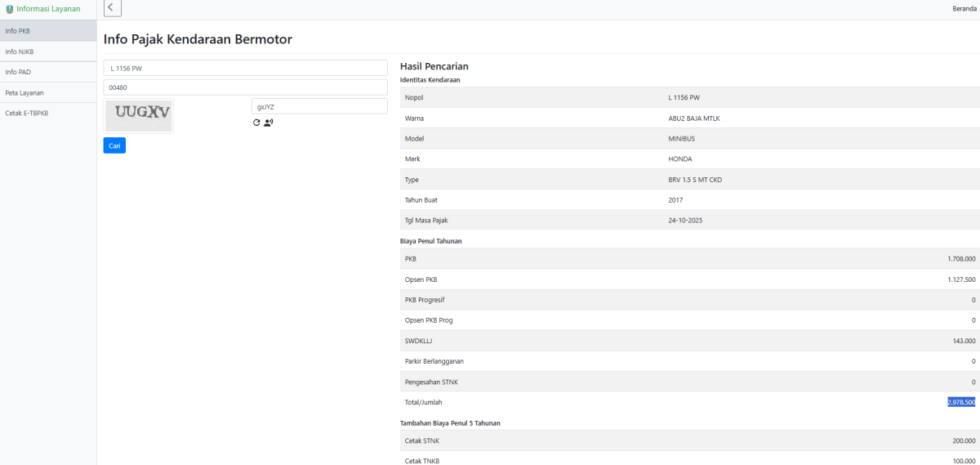Refresh the captcha image
Viewport: 980px width, 465px height.
point(256,123)
